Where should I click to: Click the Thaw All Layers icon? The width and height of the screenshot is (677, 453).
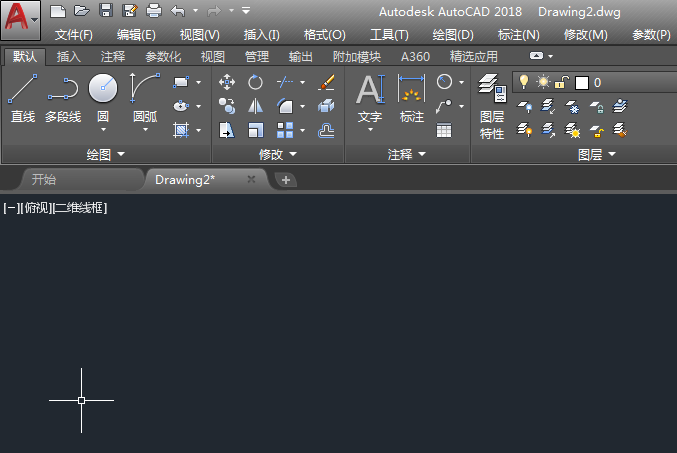572,130
